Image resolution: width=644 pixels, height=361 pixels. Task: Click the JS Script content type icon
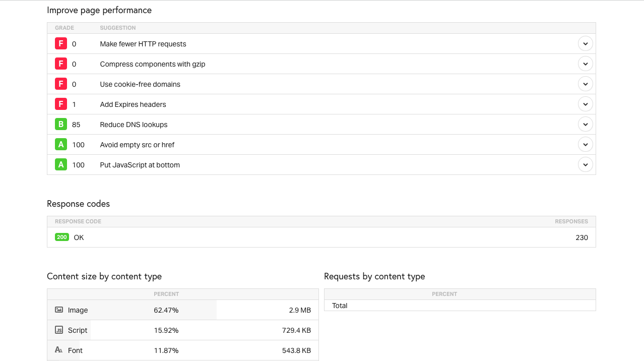[59, 330]
